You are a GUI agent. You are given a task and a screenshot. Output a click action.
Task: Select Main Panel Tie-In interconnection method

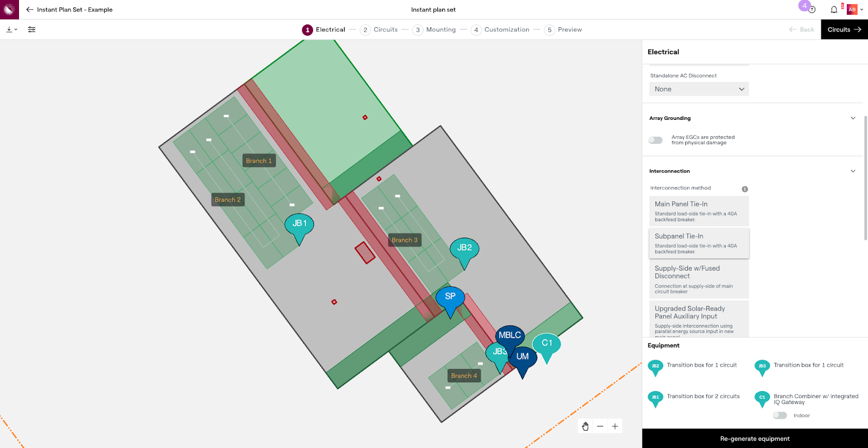coord(699,211)
